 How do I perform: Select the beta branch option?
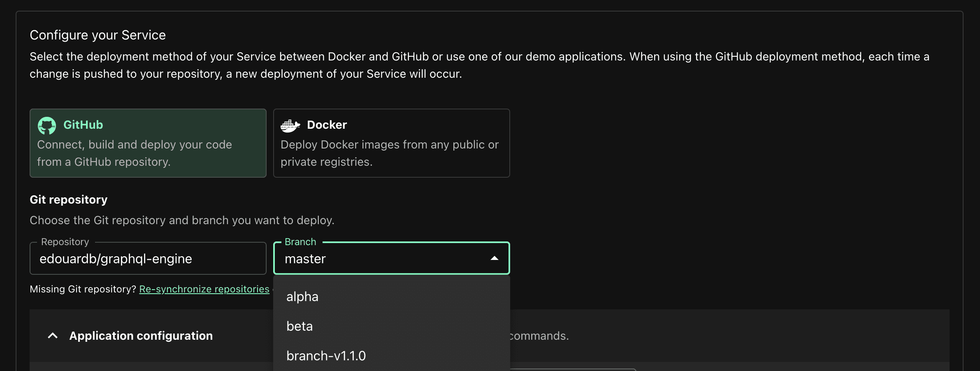[x=300, y=326]
